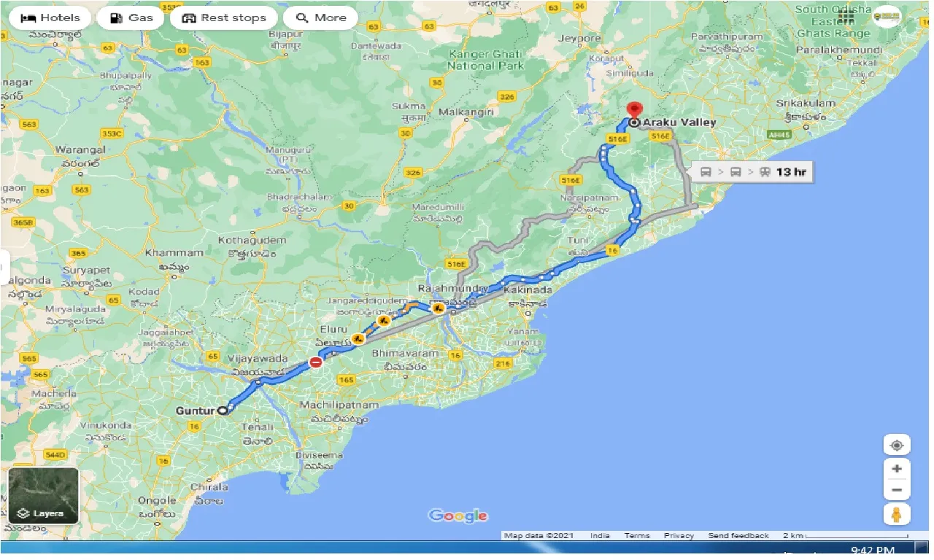The image size is (934, 560).
Task: Click the Chirala town label
Action: 209,486
